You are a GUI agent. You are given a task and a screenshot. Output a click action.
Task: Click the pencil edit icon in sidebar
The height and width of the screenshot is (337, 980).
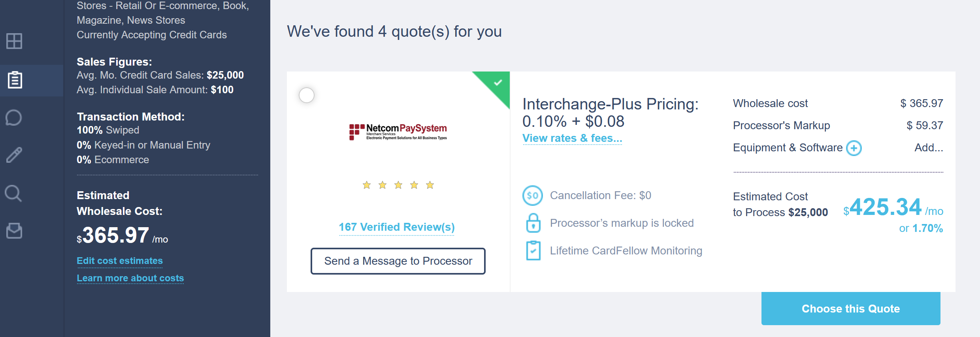(x=14, y=155)
